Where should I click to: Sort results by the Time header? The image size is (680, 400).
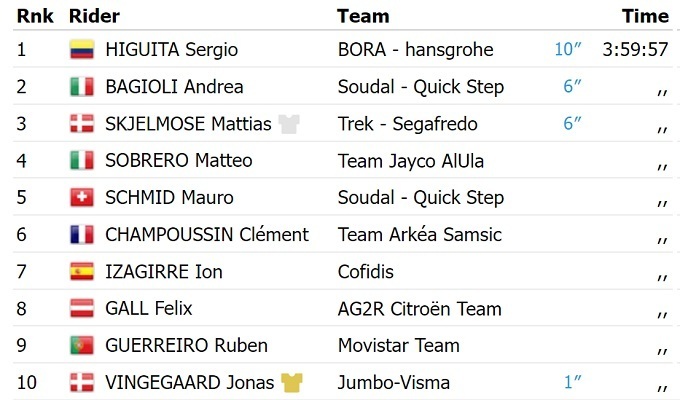coord(645,16)
